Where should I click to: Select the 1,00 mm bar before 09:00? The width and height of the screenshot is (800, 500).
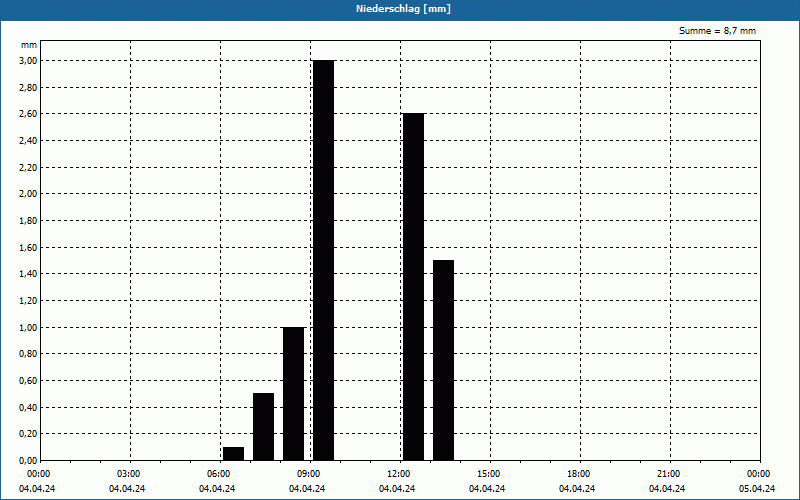pyautogui.click(x=293, y=393)
